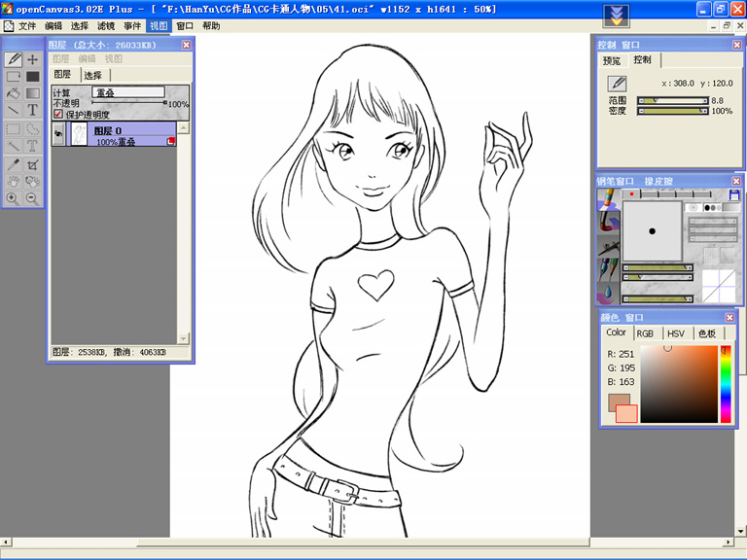Select the hand pan tool
The width and height of the screenshot is (747, 560).
14,182
